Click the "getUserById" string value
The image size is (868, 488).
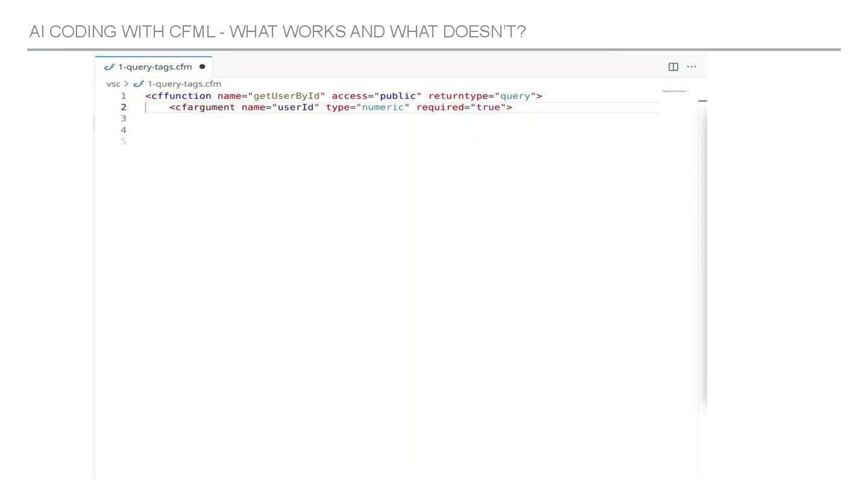(287, 96)
